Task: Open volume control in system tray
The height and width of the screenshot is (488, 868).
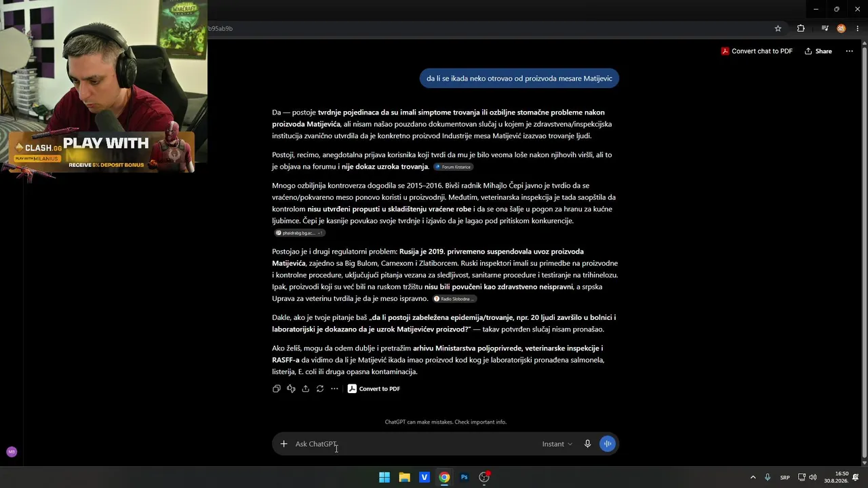Action: 812,477
